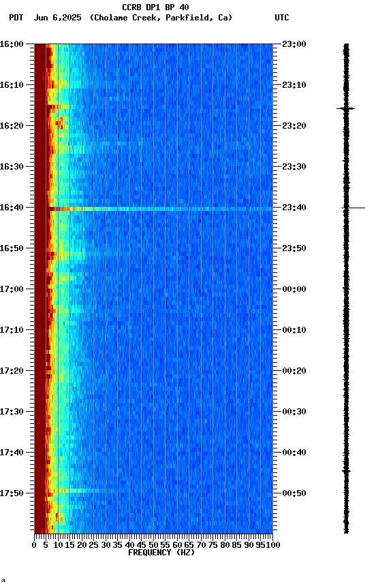The image size is (376, 588).
Task: Click the '16:40' PDT time label
Action: (x=12, y=208)
